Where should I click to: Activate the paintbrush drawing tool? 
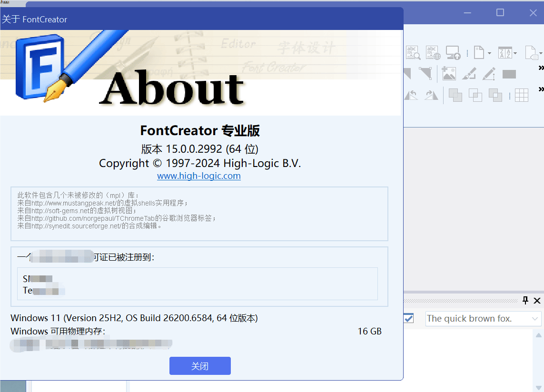[469, 74]
